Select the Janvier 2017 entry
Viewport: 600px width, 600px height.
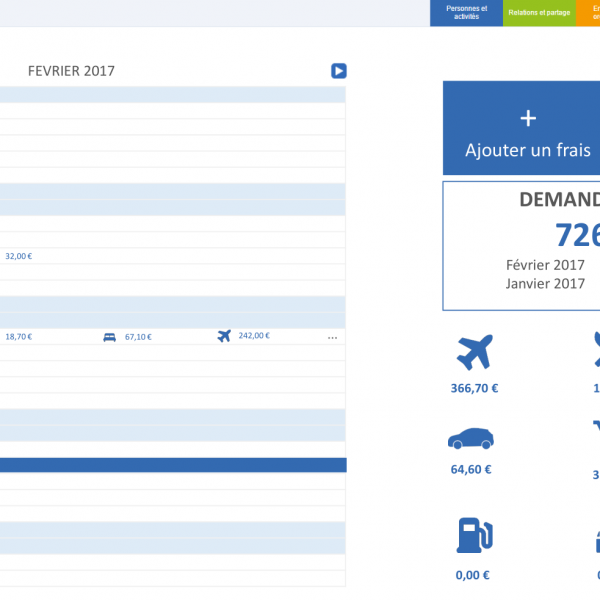point(545,283)
